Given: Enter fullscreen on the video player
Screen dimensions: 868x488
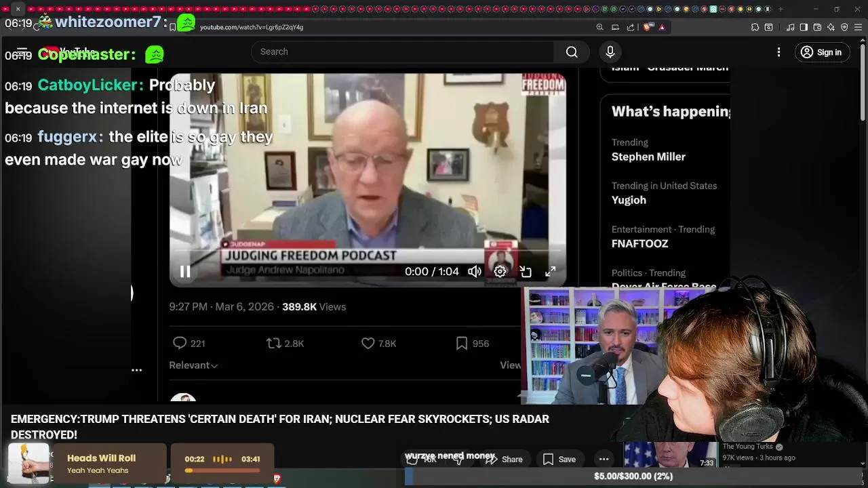Looking at the screenshot, I should [551, 271].
